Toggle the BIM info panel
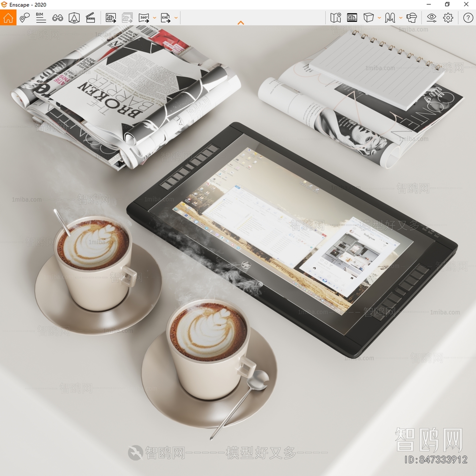Image resolution: width=476 pixels, height=476 pixels. tap(41, 18)
